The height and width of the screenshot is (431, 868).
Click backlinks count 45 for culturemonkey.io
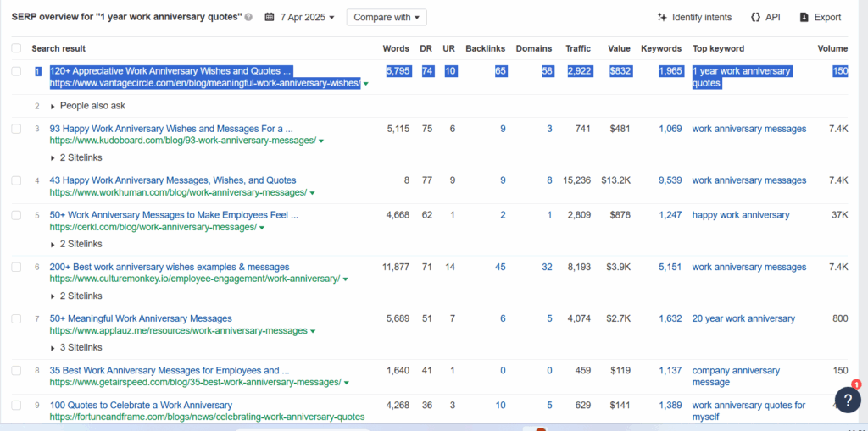click(x=500, y=268)
